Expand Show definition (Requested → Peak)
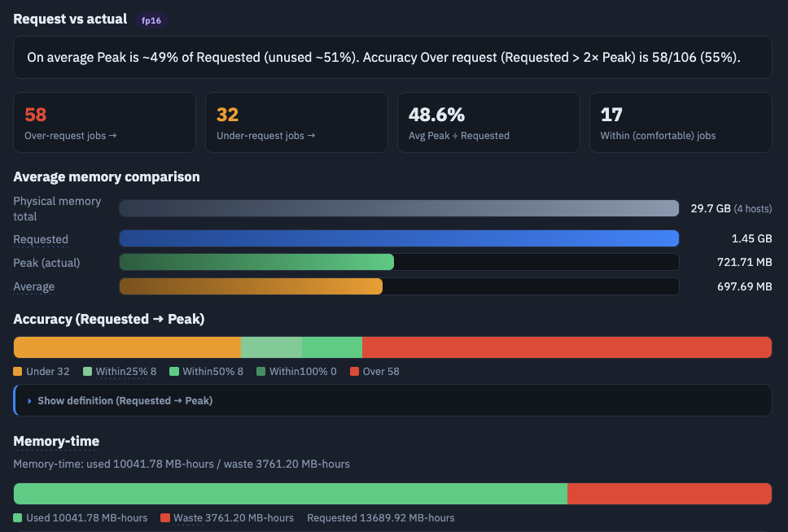This screenshot has width=788, height=532. tap(125, 401)
